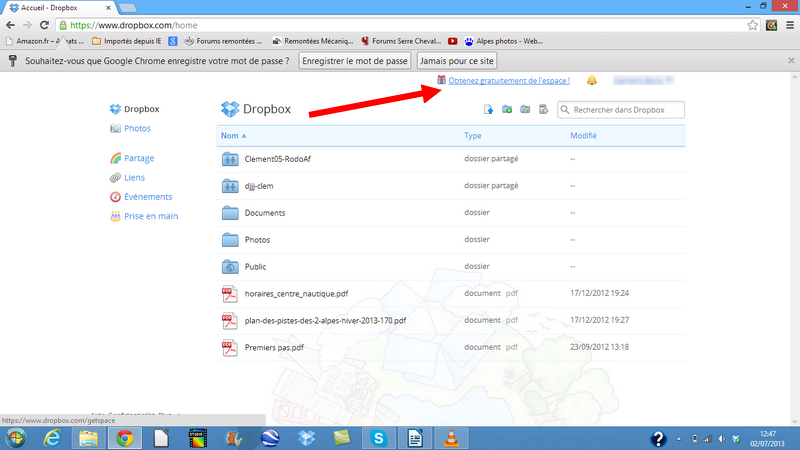
Task: Dismiss the password save bar
Action: pyautogui.click(x=791, y=60)
